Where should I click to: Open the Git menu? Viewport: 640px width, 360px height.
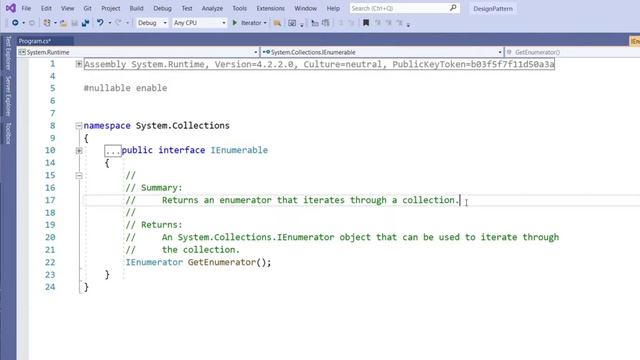click(87, 8)
